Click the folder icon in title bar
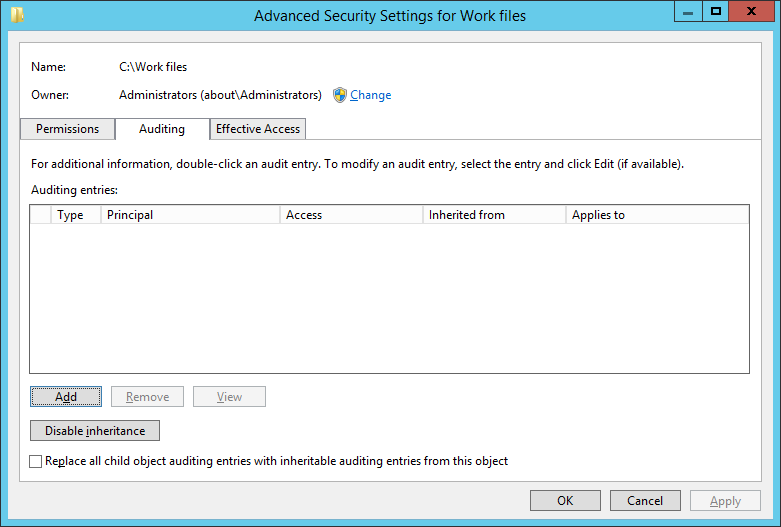The width and height of the screenshot is (781, 527). tap(17, 15)
